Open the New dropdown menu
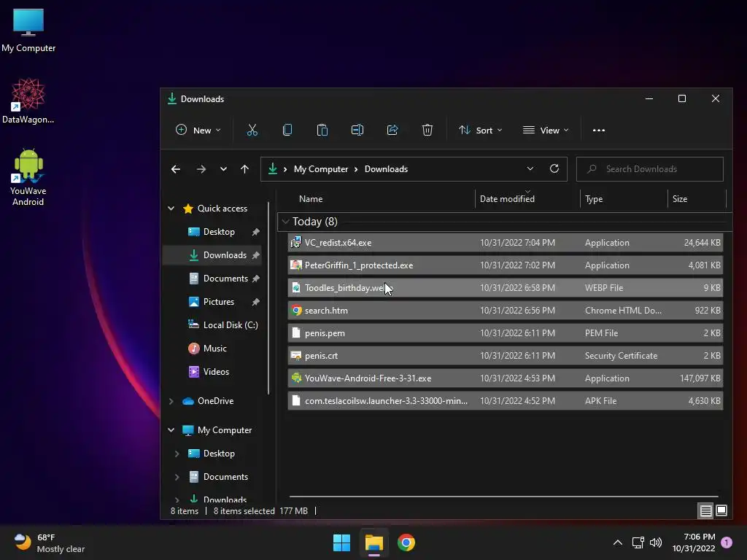 [x=198, y=130]
